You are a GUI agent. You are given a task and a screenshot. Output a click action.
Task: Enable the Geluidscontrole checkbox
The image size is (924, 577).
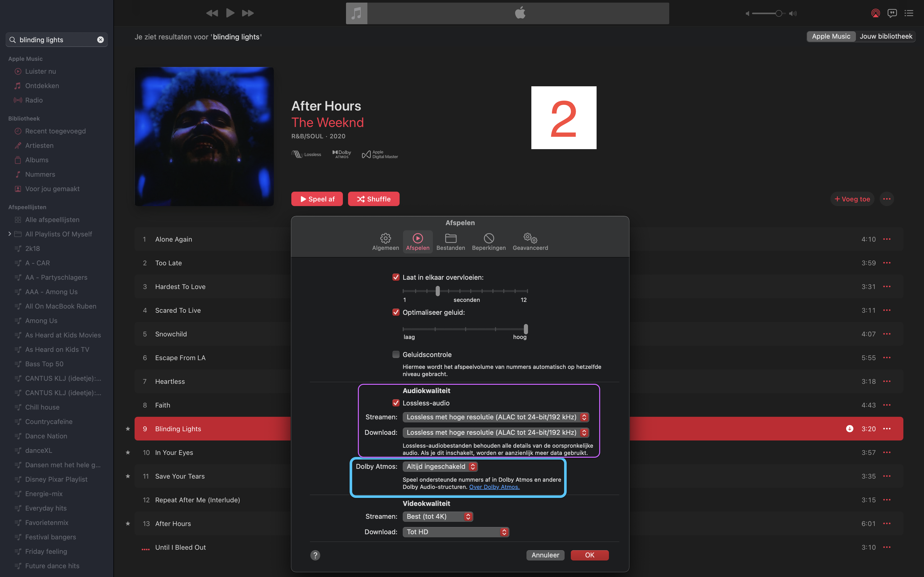click(396, 354)
